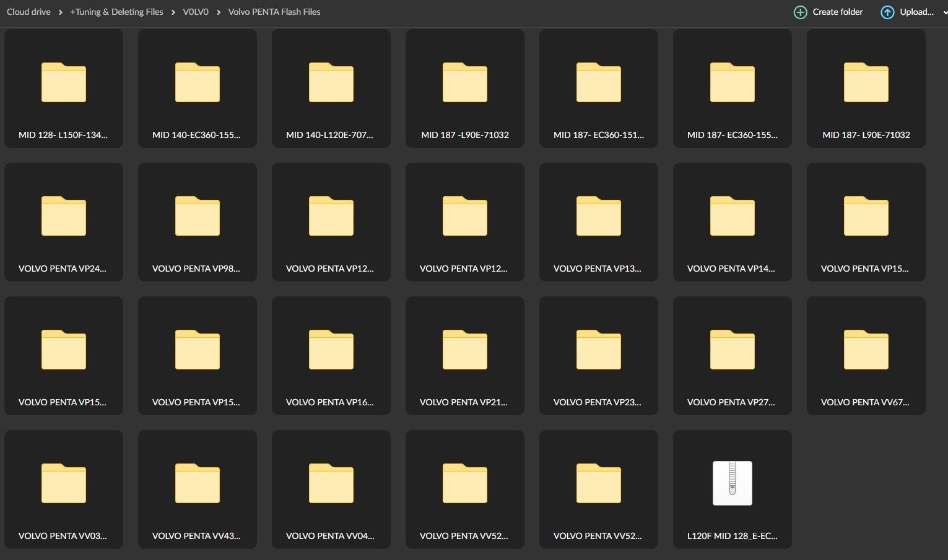Select the MID 140-L120E-707 folder icon

(x=331, y=82)
